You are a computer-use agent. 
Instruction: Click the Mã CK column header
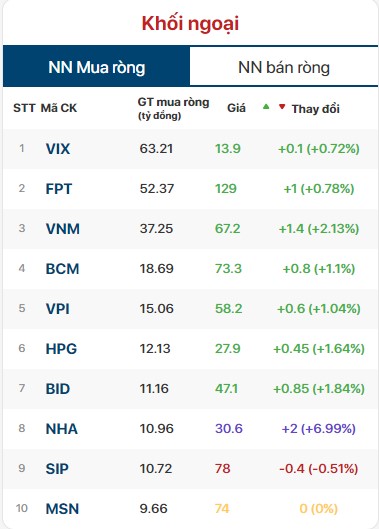coord(59,108)
